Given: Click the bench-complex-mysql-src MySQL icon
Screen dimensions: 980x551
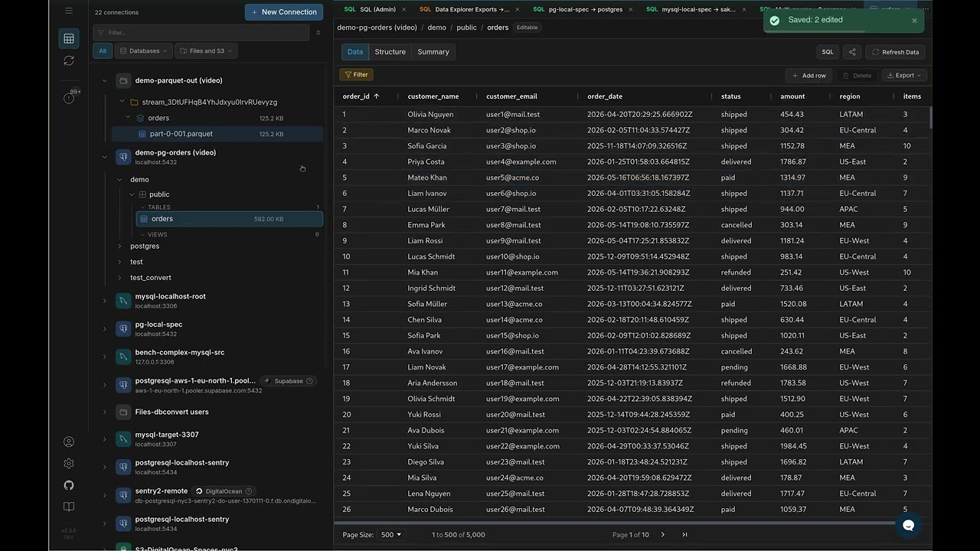Looking at the screenshot, I should [122, 357].
